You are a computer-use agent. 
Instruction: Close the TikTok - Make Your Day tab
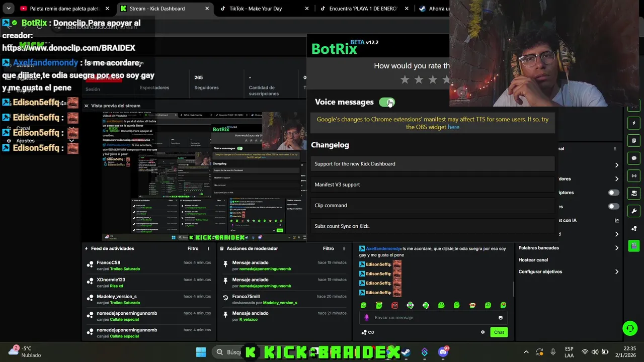(x=307, y=9)
